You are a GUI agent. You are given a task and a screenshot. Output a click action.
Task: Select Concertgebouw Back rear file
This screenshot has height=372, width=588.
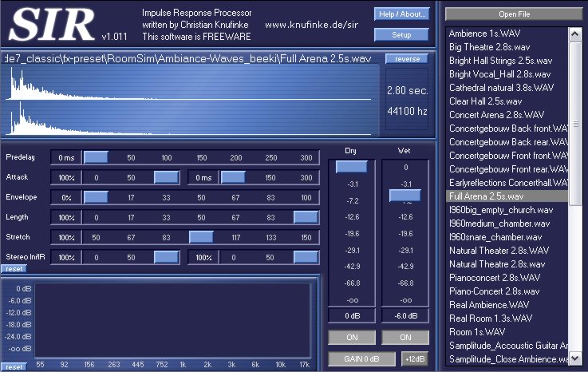click(x=508, y=142)
